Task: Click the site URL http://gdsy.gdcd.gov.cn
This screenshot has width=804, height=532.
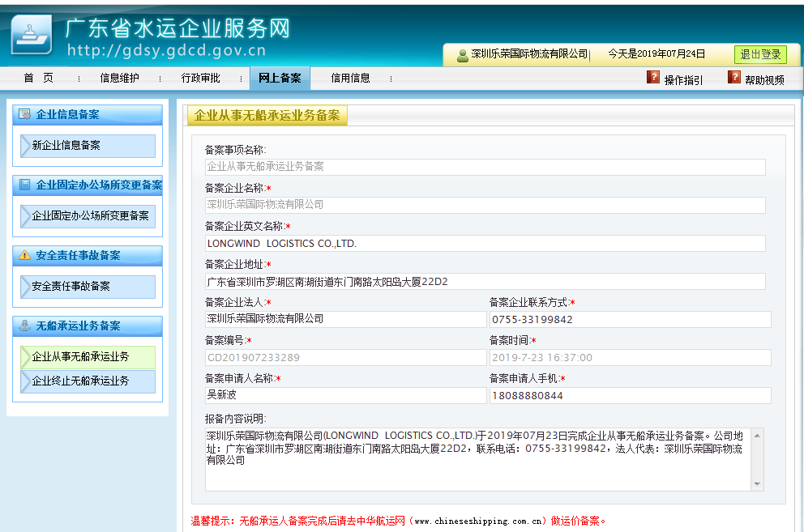Action: [167, 50]
